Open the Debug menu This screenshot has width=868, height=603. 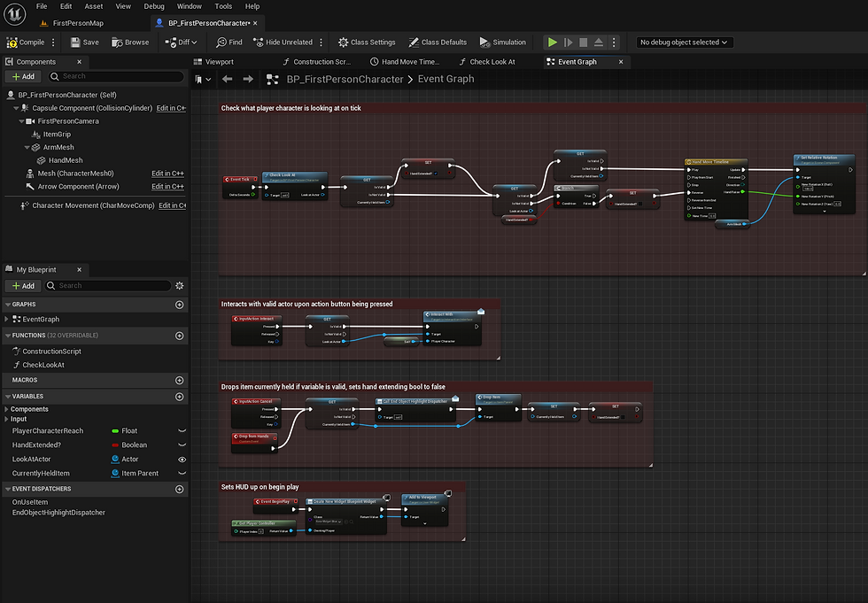[154, 6]
